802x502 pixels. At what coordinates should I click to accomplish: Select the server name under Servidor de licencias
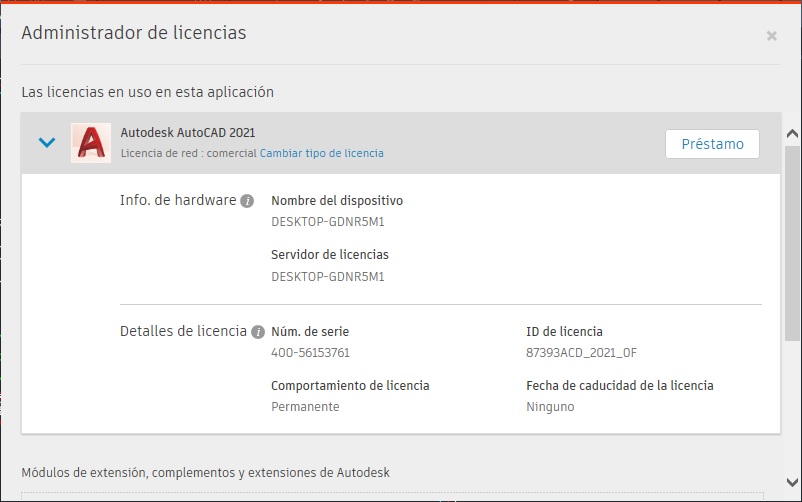click(327, 276)
